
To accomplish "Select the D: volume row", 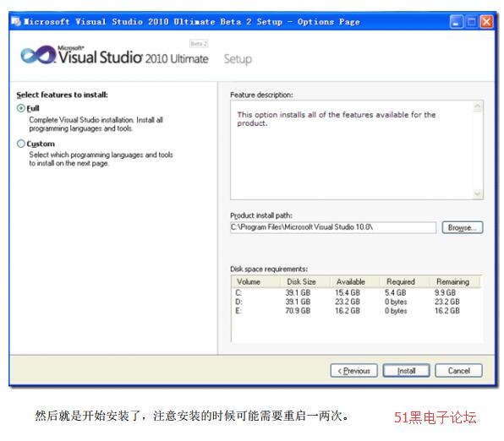I will [356, 302].
